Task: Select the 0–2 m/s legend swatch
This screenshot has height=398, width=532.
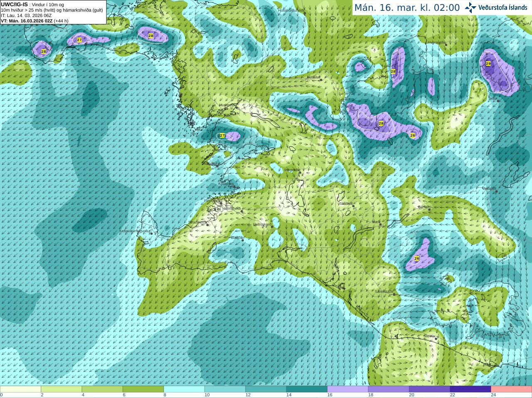Action: pos(20,389)
